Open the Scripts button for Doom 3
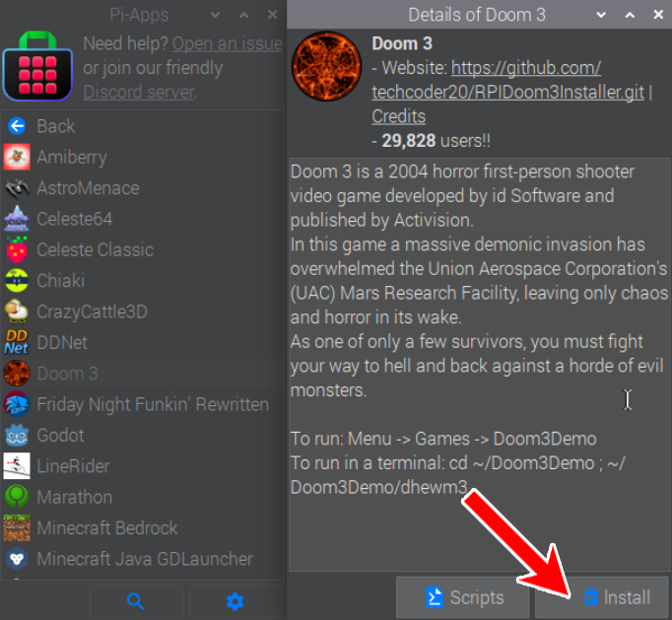This screenshot has height=620, width=672. pos(463,597)
